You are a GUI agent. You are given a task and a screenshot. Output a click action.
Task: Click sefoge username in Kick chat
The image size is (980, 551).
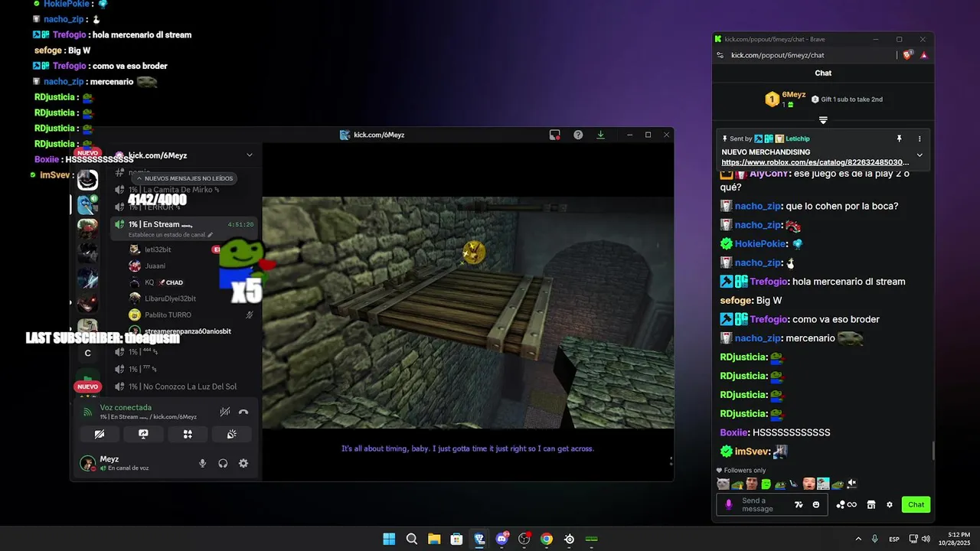click(x=736, y=301)
